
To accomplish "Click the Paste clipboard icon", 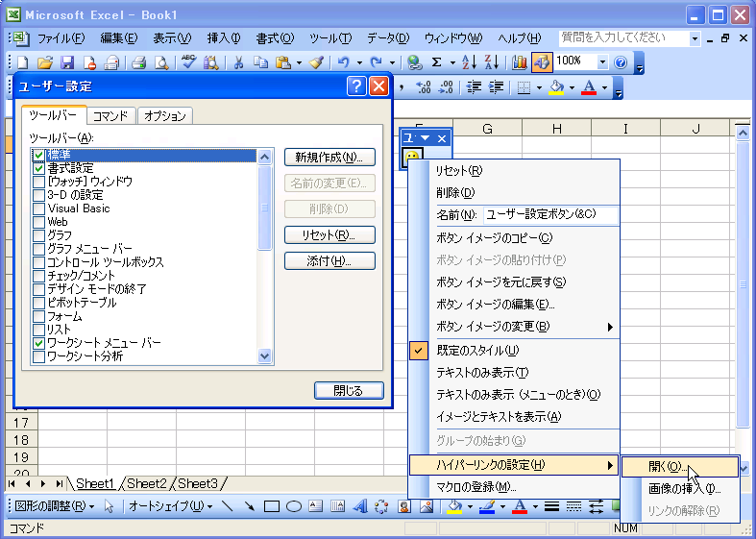I will point(283,62).
